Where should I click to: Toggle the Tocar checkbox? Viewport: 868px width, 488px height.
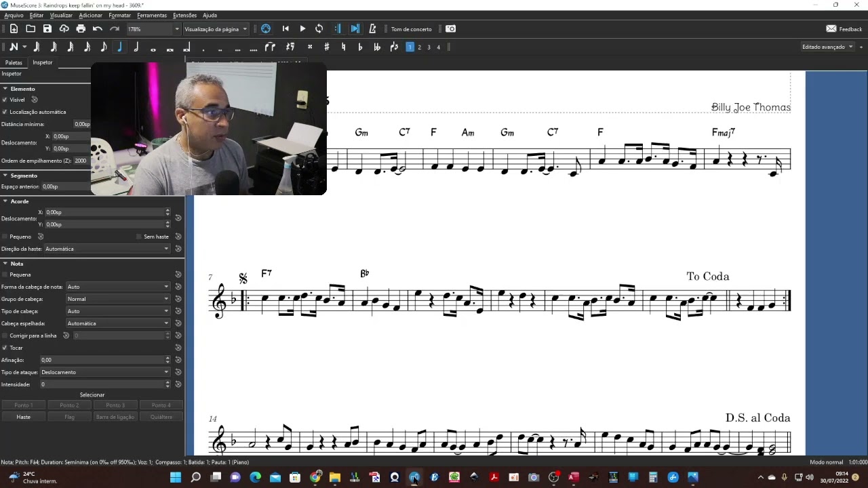point(5,348)
